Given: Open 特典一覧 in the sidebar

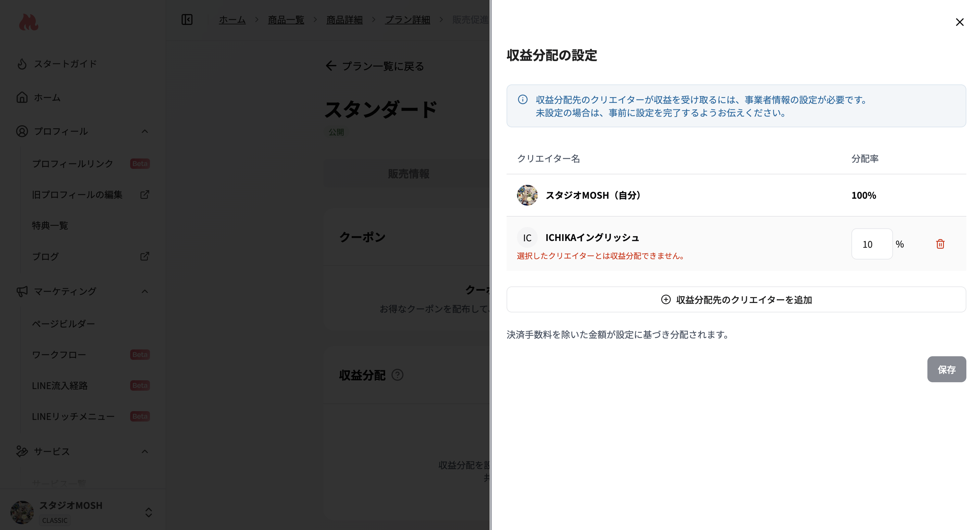Looking at the screenshot, I should point(50,225).
